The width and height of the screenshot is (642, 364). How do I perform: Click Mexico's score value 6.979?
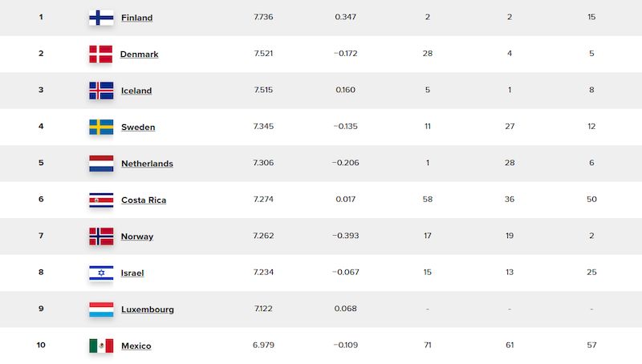pyautogui.click(x=263, y=346)
